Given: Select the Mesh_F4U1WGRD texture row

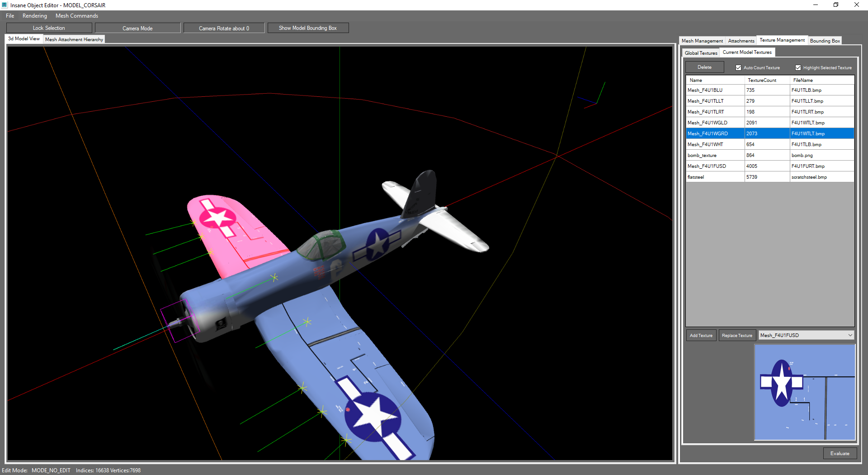Looking at the screenshot, I should pyautogui.click(x=770, y=133).
